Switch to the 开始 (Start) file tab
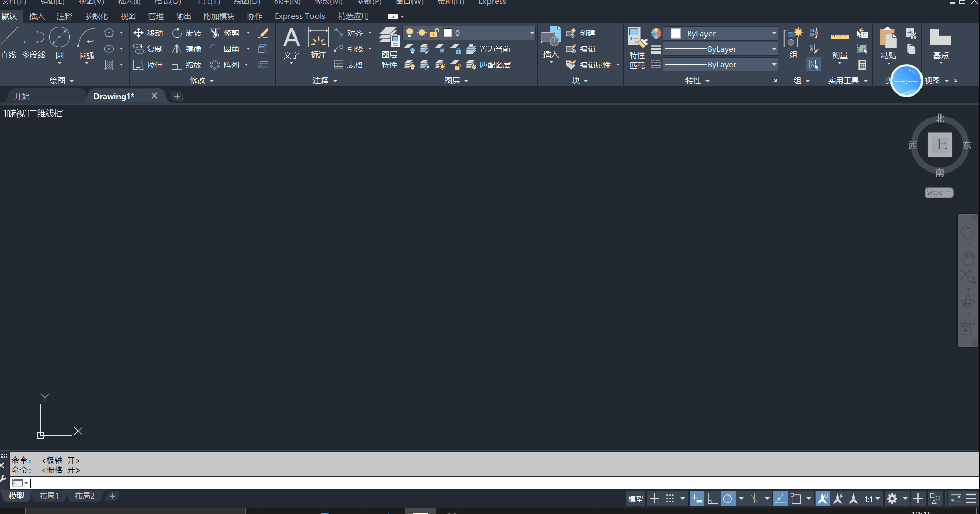This screenshot has height=514, width=980. point(22,96)
